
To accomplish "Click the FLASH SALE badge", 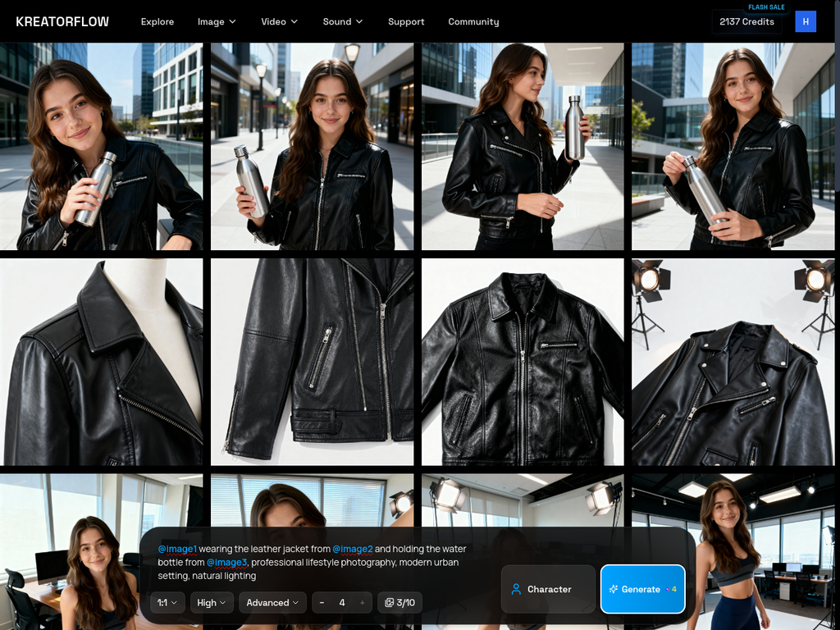I will point(768,7).
